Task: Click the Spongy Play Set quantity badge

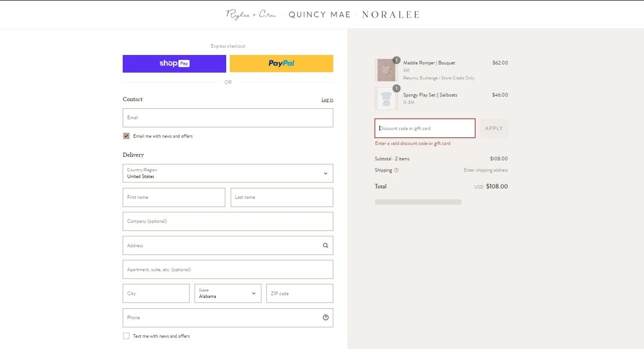Action: [x=396, y=89]
